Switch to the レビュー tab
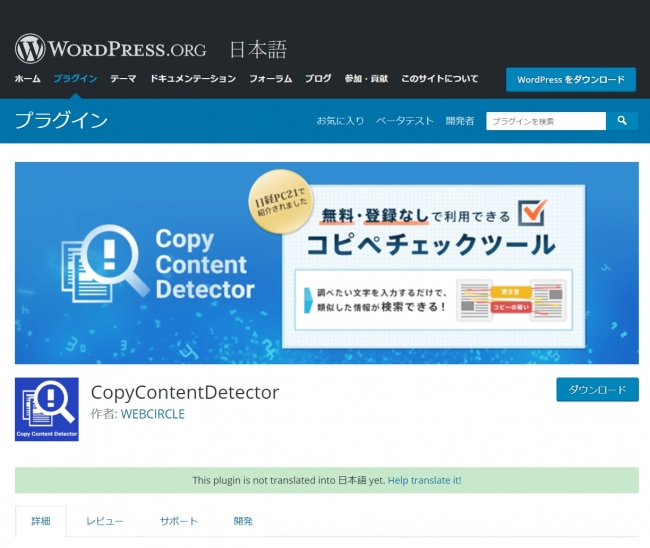 [x=105, y=521]
